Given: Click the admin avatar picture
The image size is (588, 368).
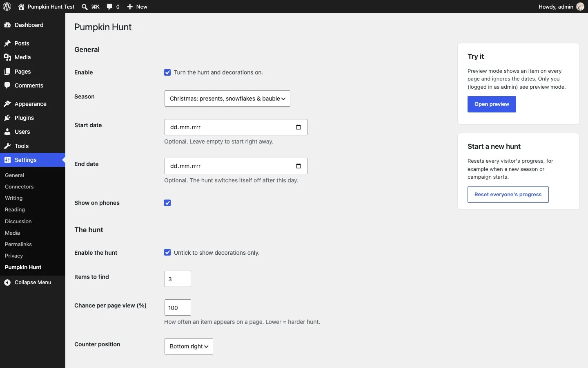Looking at the screenshot, I should click(580, 7).
